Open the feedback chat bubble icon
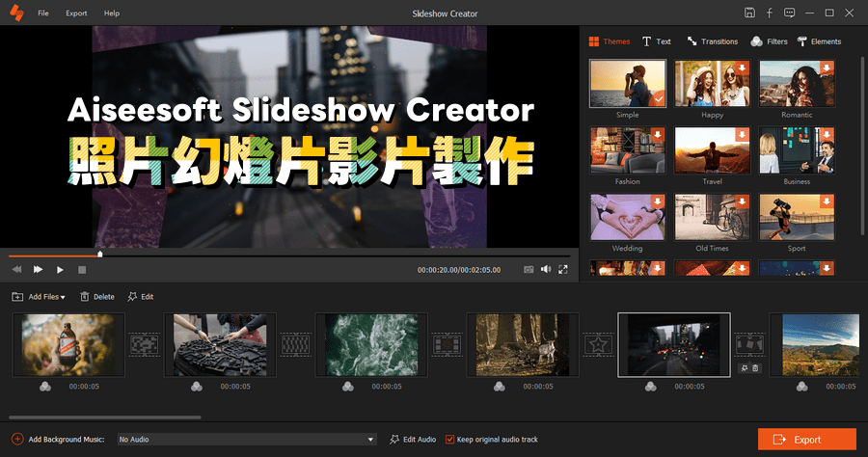This screenshot has width=868, height=457. pyautogui.click(x=789, y=13)
